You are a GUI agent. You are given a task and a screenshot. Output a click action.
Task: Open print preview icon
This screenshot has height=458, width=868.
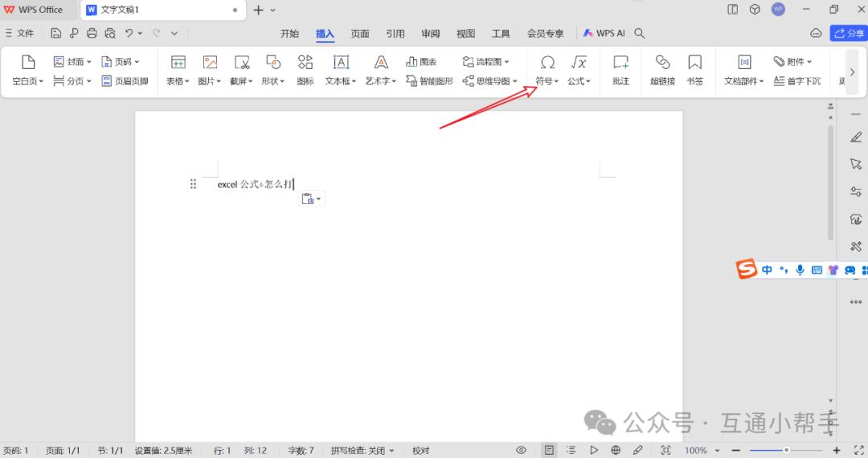coord(110,33)
